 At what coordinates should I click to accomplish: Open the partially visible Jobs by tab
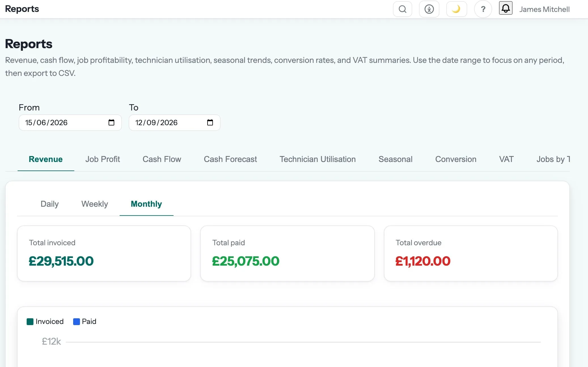tap(553, 159)
